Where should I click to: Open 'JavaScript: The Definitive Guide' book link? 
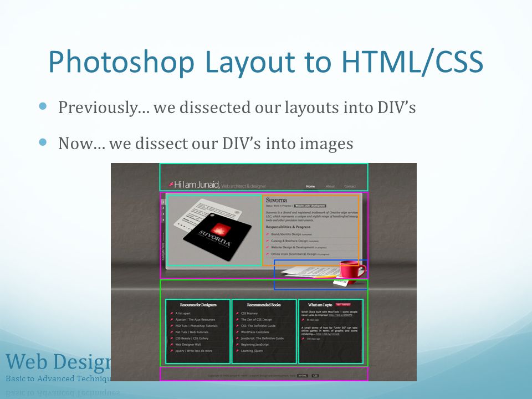[x=262, y=338]
